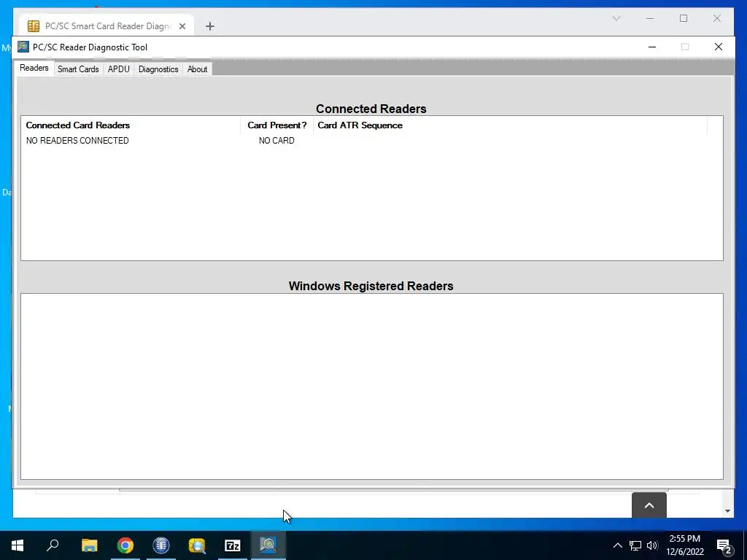Open the About tab
This screenshot has height=560, width=747.
pos(197,69)
